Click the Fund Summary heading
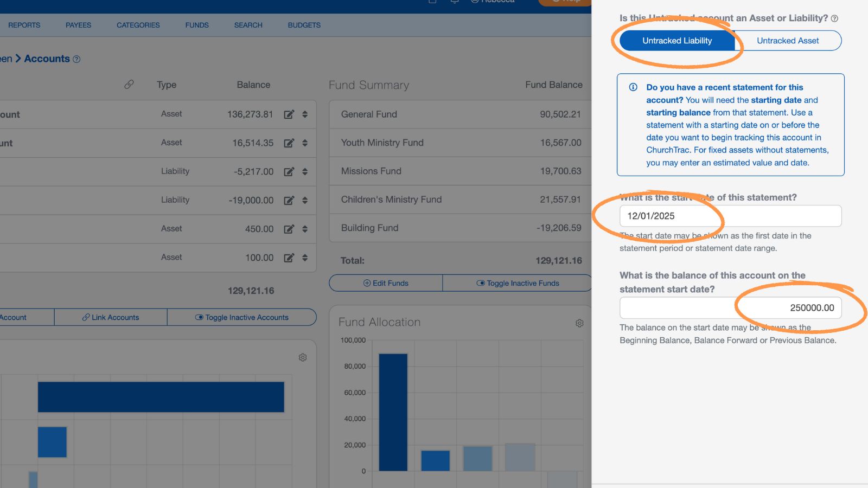The image size is (868, 488). pos(369,85)
